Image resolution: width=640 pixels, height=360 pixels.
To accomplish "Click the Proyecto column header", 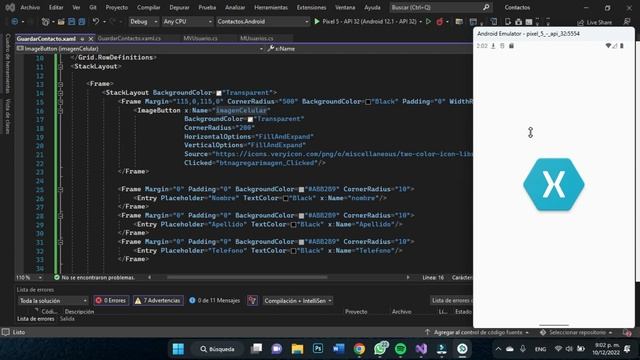I will 356,311.
